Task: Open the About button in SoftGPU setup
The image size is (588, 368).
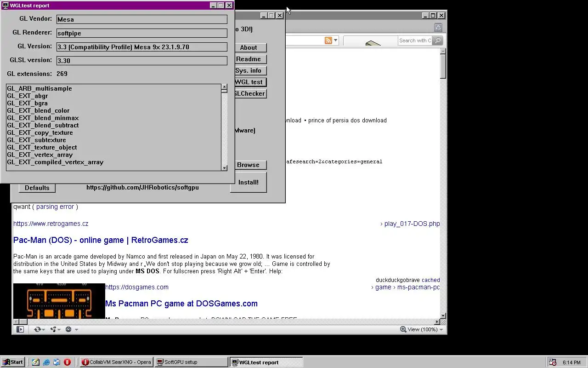Action: coord(249,47)
